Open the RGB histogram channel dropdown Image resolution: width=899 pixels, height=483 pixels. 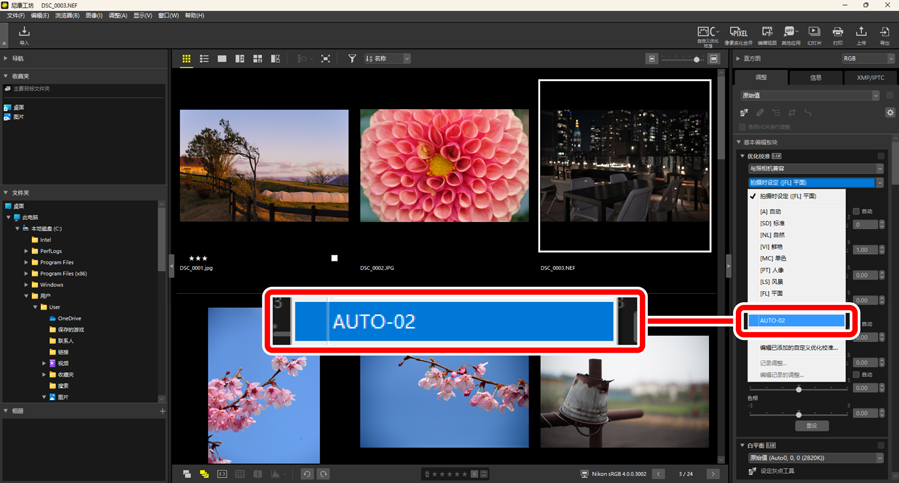click(x=863, y=59)
